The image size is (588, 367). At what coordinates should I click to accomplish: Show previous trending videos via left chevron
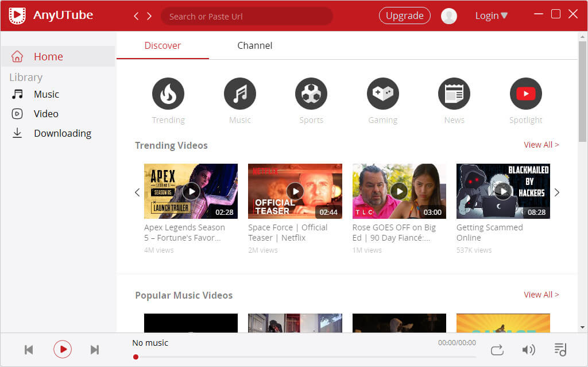(x=137, y=192)
